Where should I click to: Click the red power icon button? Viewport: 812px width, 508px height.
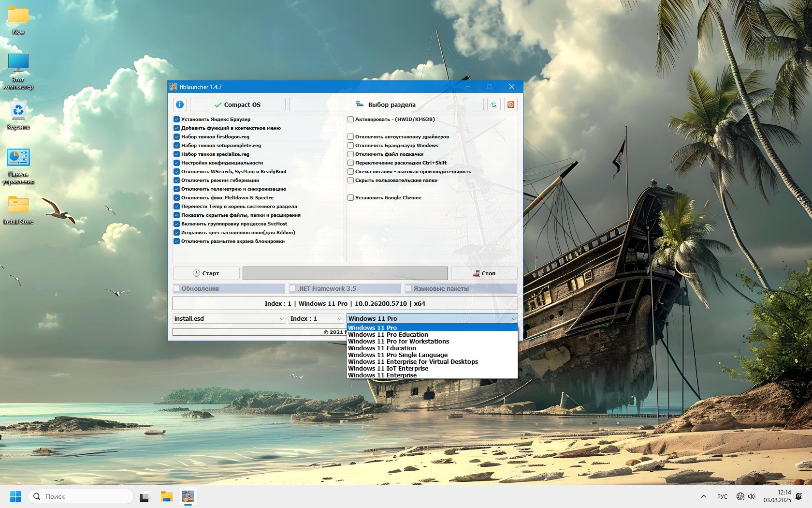pos(510,105)
